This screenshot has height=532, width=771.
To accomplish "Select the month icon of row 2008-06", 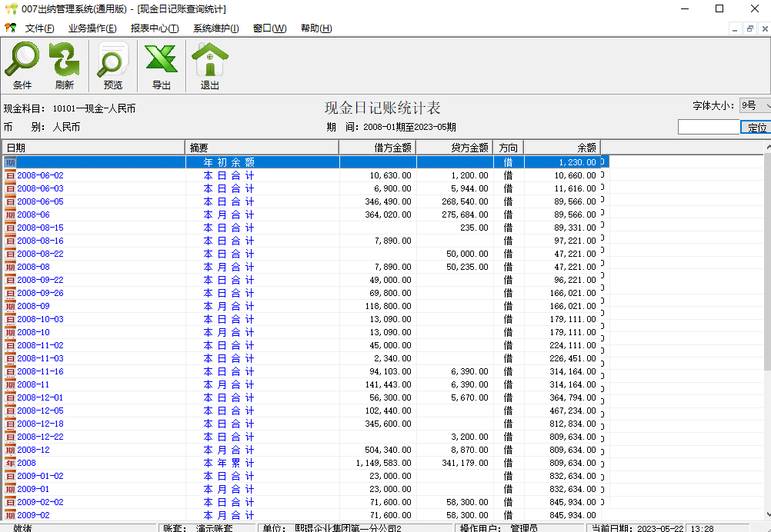I will click(10, 214).
